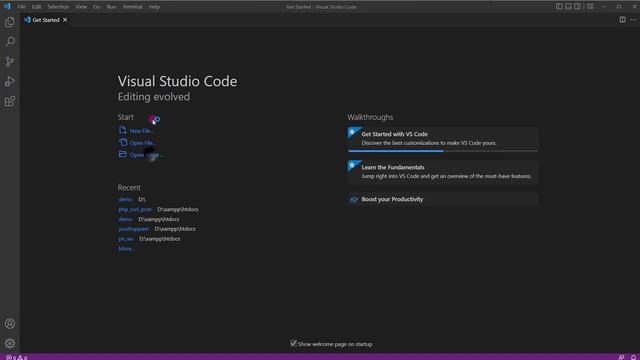Open the Edit menu
This screenshot has width=640, height=360.
[x=36, y=7]
